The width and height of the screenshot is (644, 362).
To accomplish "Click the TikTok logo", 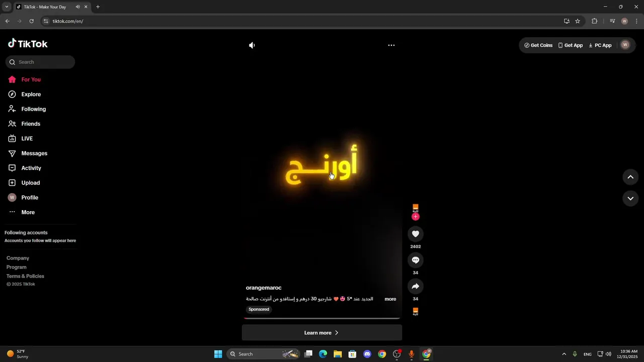I will tap(28, 44).
